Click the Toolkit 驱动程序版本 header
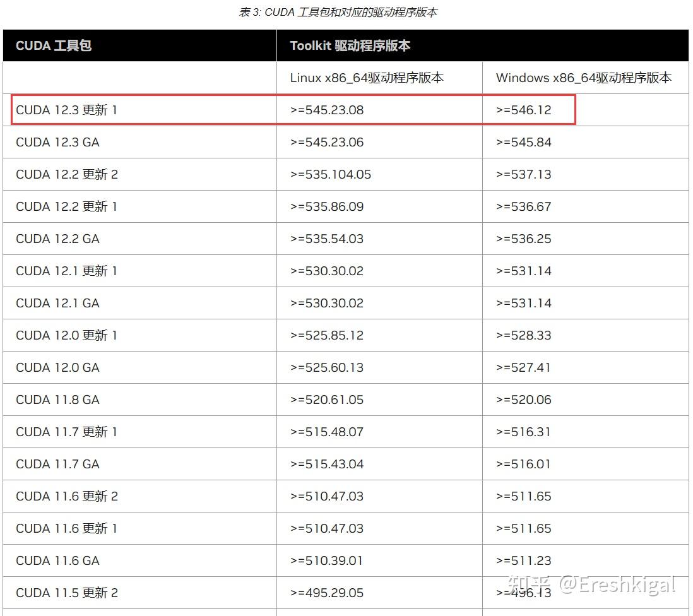The height and width of the screenshot is (616, 693). pyautogui.click(x=350, y=45)
